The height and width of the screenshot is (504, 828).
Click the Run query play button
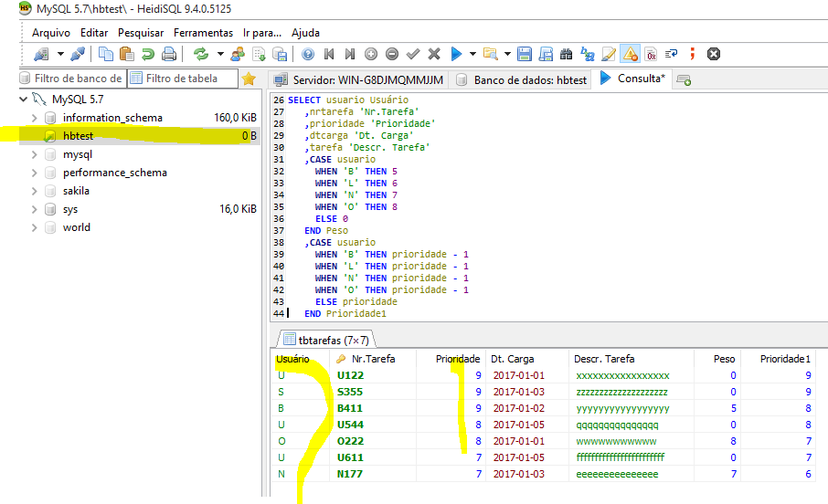tap(456, 54)
